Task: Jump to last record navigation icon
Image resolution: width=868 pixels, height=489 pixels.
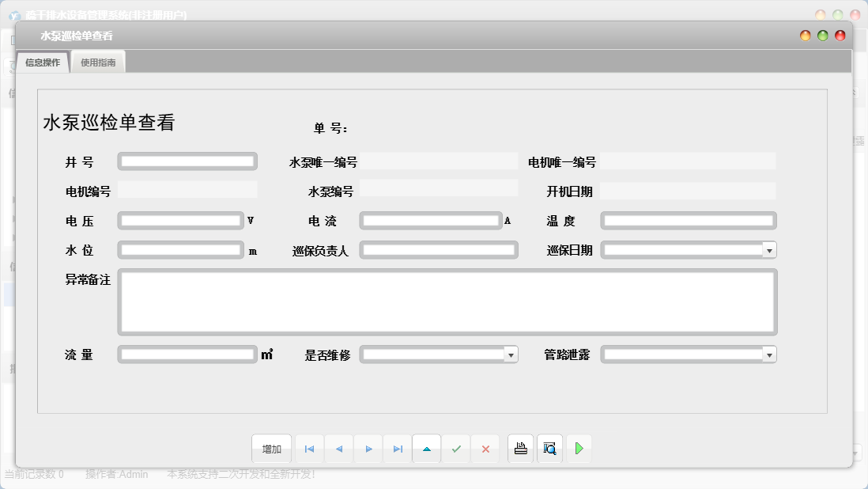Action: pos(398,449)
